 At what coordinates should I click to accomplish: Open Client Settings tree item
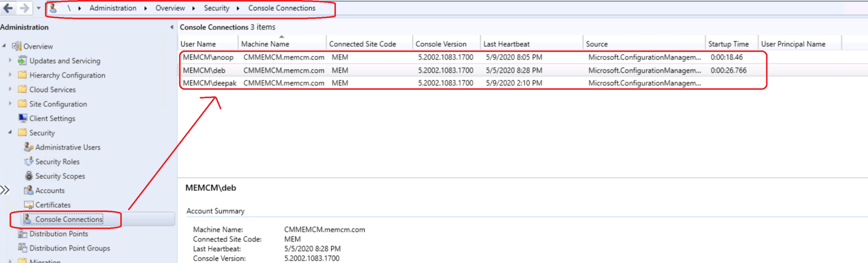click(52, 118)
